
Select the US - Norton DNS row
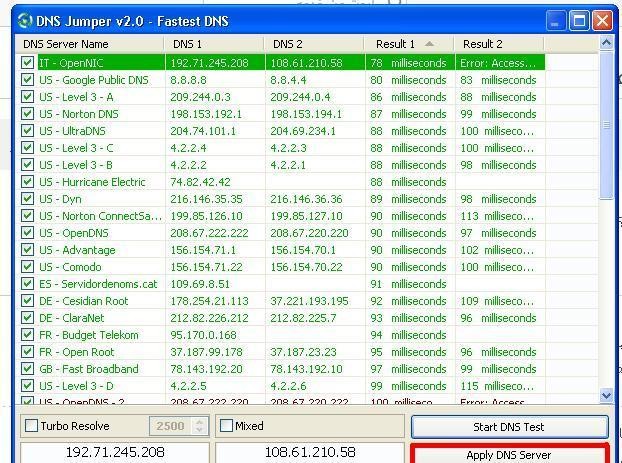tap(280, 114)
